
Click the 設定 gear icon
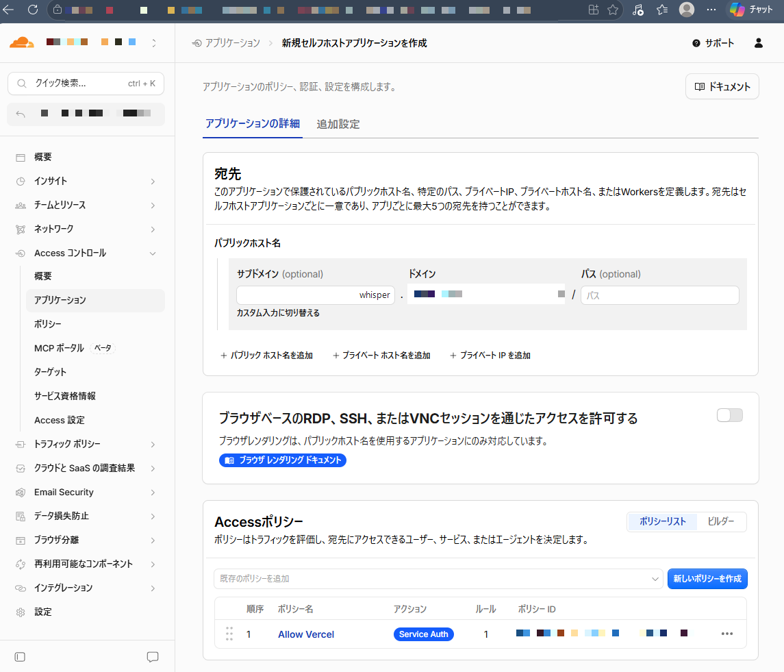point(21,612)
